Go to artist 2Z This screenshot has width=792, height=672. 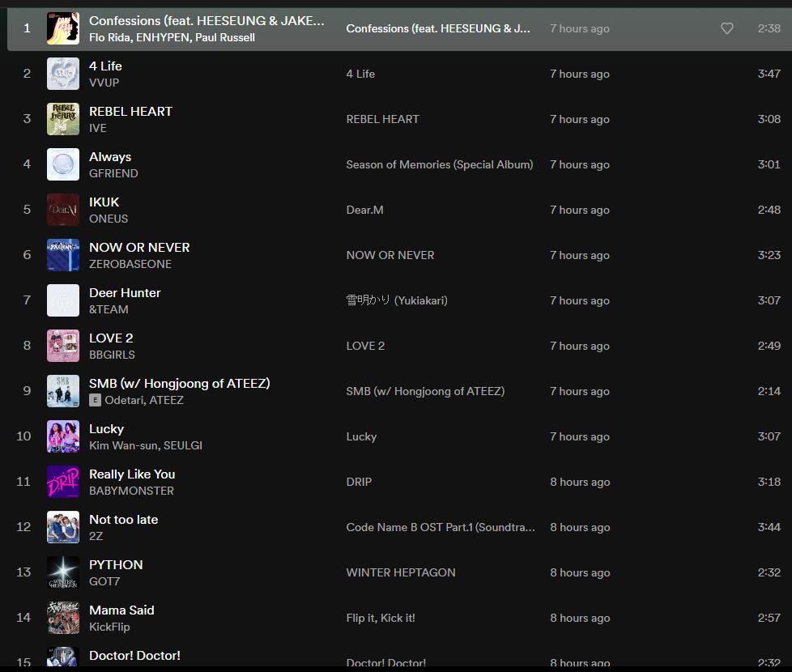pos(96,536)
